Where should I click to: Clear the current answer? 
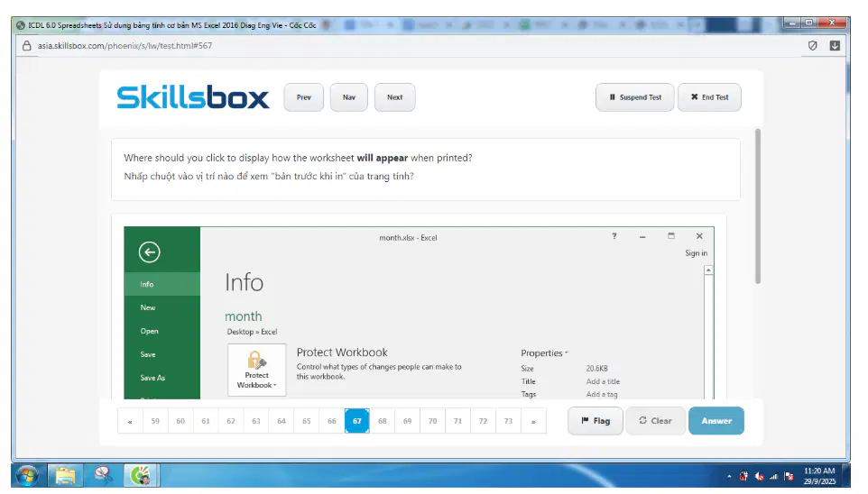(655, 421)
